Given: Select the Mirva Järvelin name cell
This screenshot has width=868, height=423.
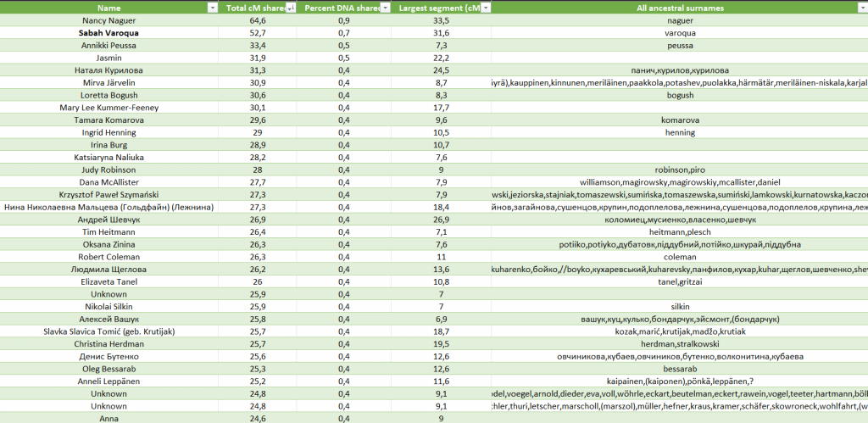Looking at the screenshot, I should (108, 83).
